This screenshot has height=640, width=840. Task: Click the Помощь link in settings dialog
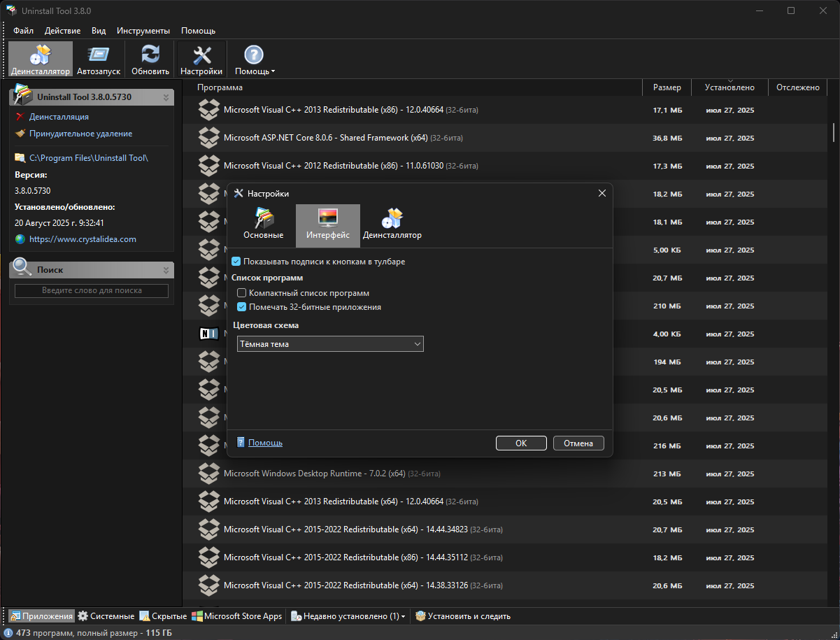[x=265, y=443]
